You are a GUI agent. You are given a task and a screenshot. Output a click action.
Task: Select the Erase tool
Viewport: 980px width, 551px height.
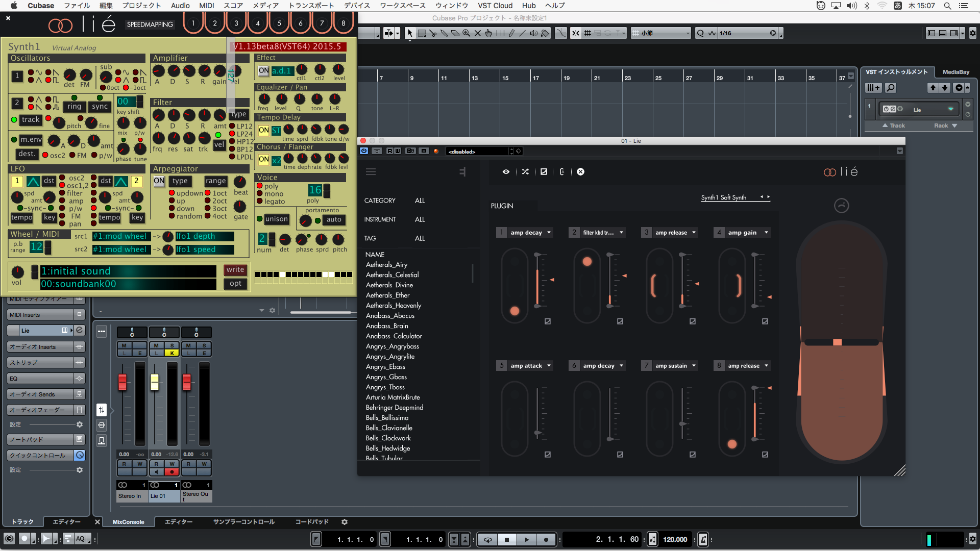(455, 33)
